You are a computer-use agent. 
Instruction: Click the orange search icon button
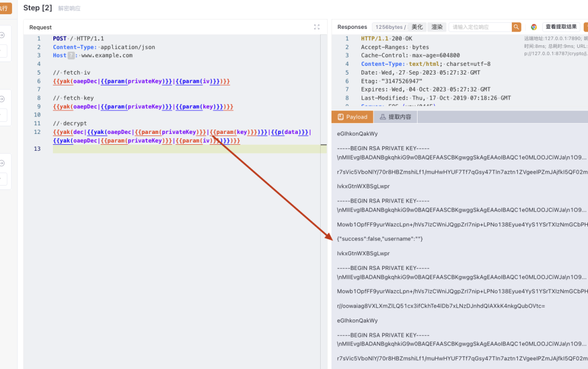516,27
